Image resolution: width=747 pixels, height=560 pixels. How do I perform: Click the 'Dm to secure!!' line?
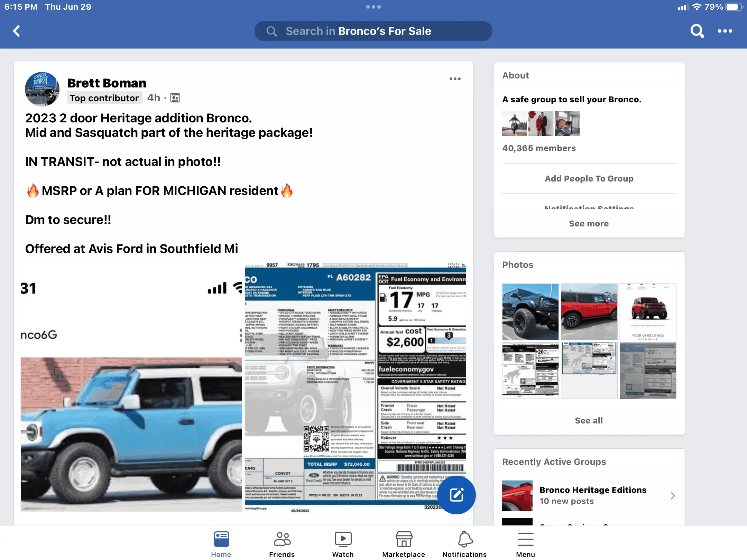coord(68,220)
